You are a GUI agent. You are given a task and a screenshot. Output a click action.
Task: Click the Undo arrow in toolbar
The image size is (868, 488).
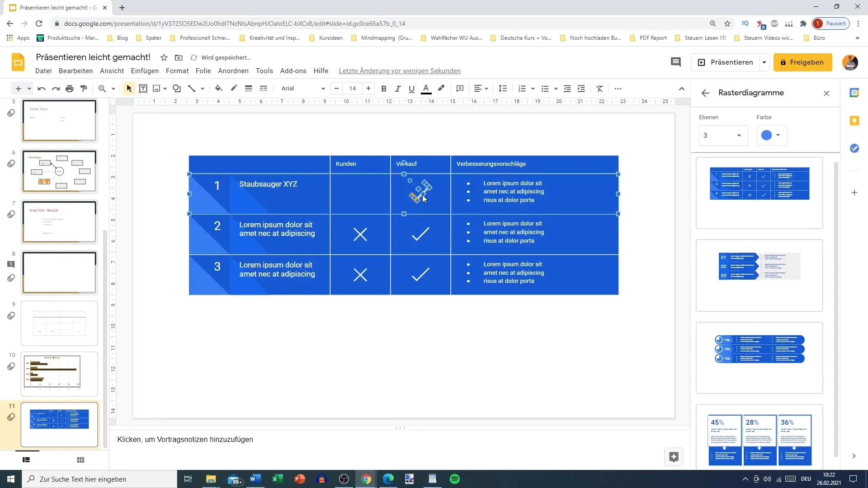[x=42, y=89]
